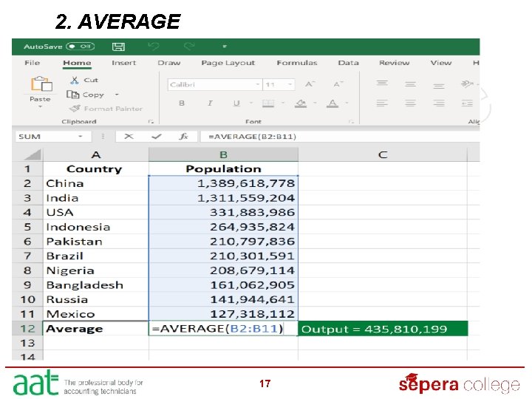Select the row 12 header
The width and height of the screenshot is (532, 399).
click(x=27, y=328)
